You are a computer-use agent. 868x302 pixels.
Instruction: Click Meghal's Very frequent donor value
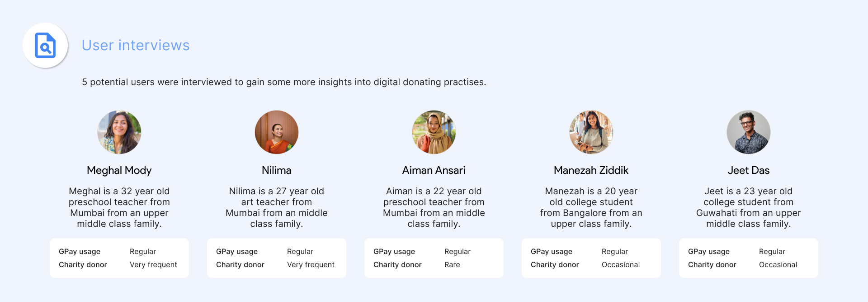[x=153, y=265]
